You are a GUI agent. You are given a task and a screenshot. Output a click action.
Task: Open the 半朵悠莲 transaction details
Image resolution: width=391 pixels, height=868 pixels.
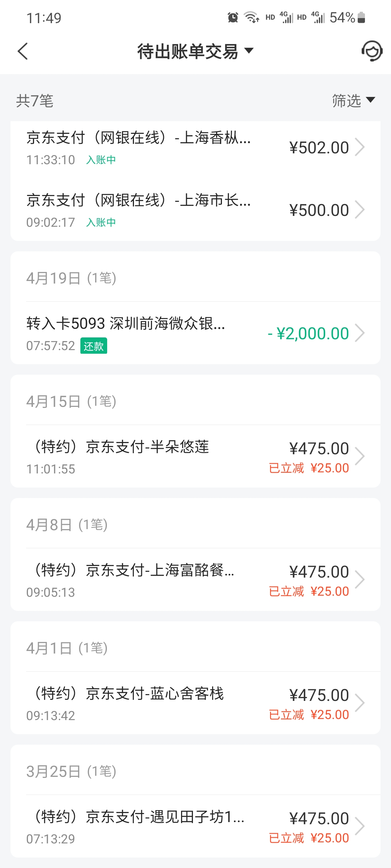195,456
